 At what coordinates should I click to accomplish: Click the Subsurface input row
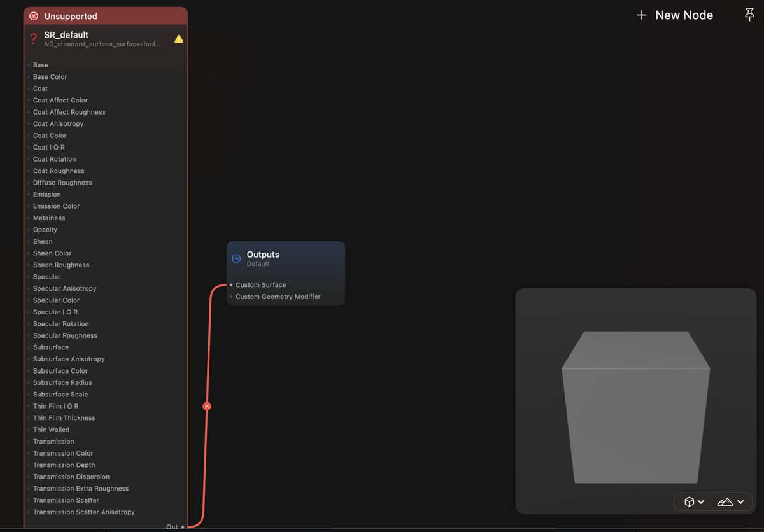click(x=51, y=347)
